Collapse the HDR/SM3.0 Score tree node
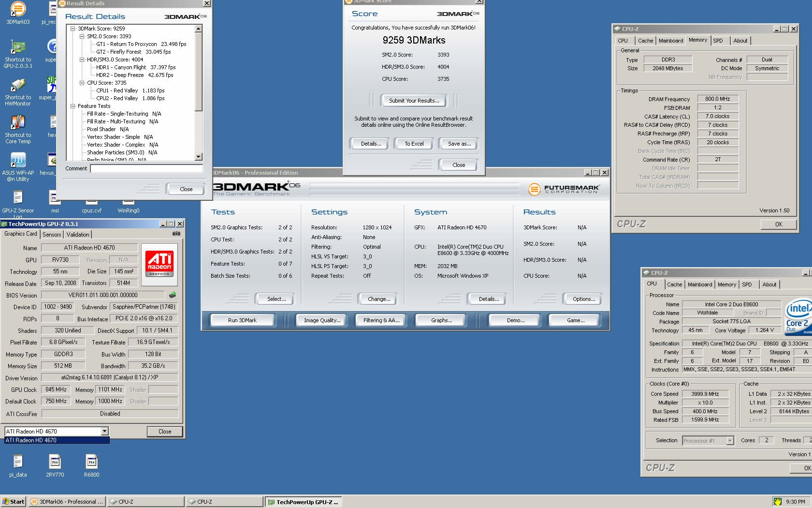Image resolution: width=812 pixels, height=508 pixels. tap(82, 60)
